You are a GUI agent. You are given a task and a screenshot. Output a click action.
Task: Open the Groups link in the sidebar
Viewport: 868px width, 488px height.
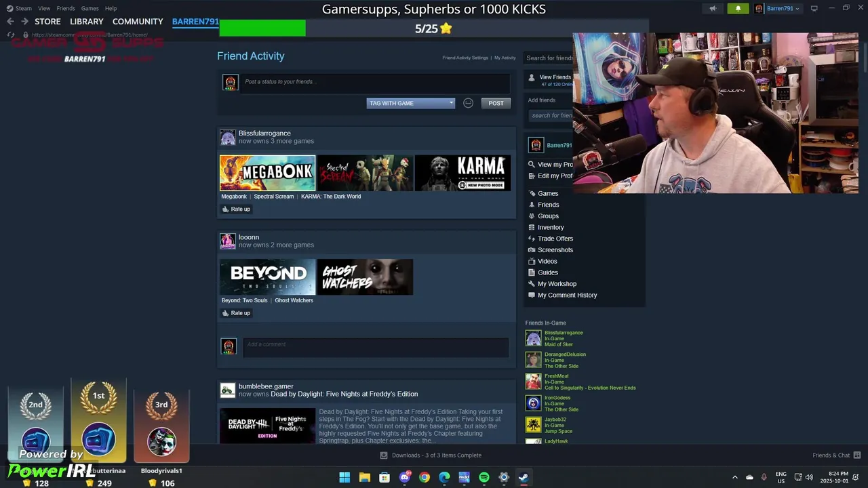pyautogui.click(x=548, y=216)
